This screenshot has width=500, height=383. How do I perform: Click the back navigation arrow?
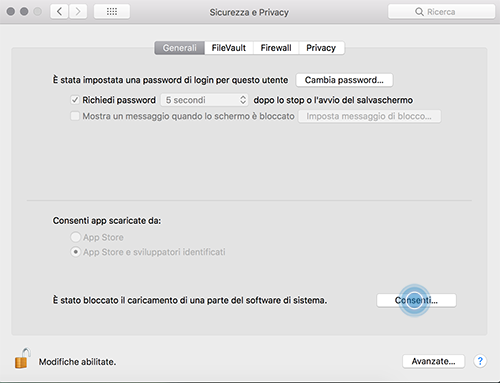59,12
